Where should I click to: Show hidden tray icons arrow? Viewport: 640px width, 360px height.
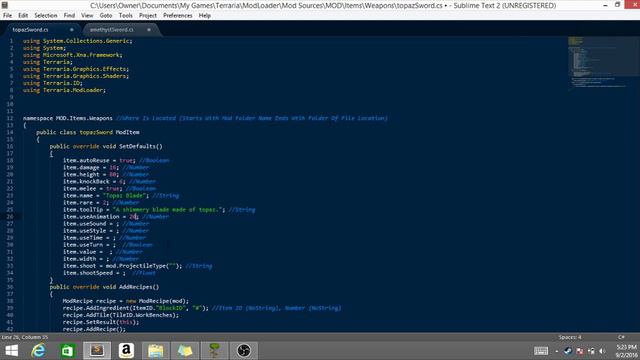[x=556, y=351]
